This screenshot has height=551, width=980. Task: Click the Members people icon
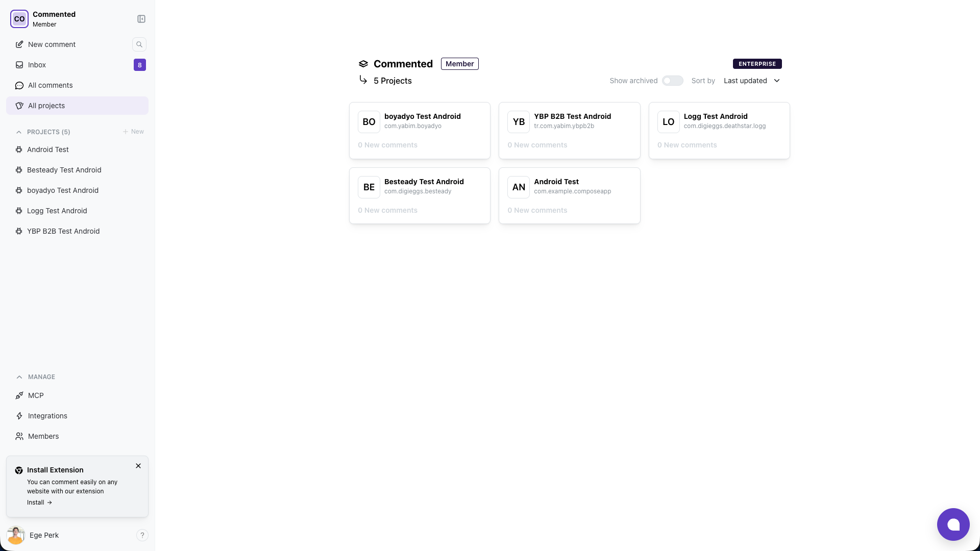19,436
